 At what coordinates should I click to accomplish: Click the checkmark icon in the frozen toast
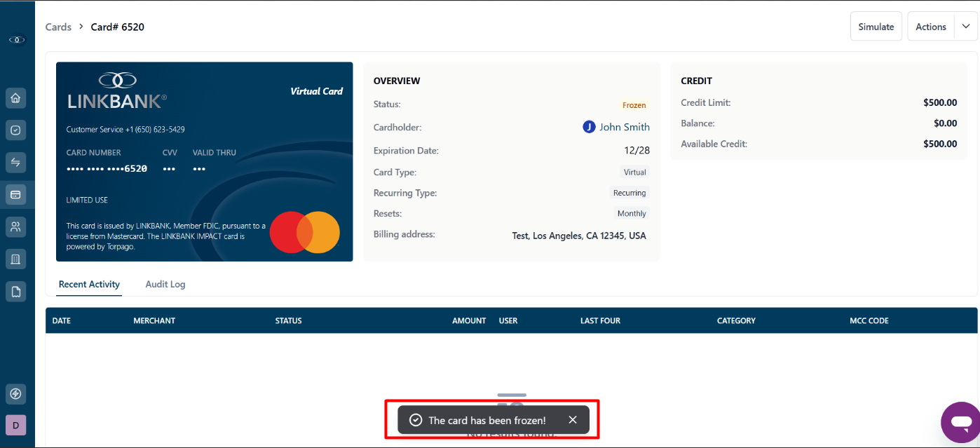416,420
